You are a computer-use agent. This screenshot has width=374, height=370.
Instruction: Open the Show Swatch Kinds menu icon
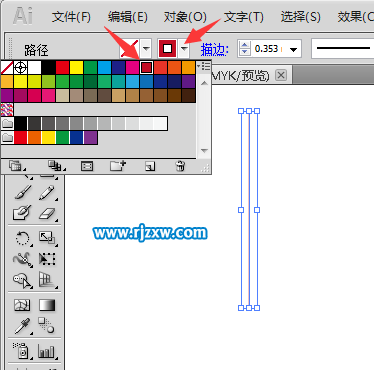56,166
